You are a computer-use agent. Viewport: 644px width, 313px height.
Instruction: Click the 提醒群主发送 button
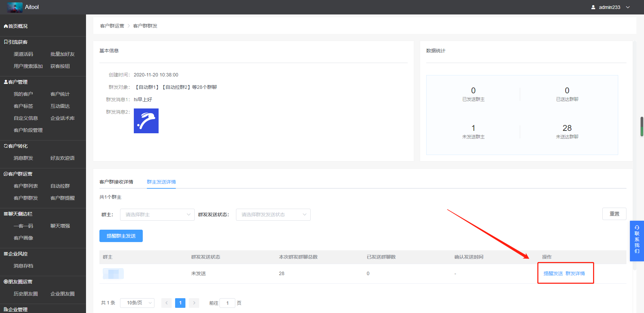(x=121, y=236)
